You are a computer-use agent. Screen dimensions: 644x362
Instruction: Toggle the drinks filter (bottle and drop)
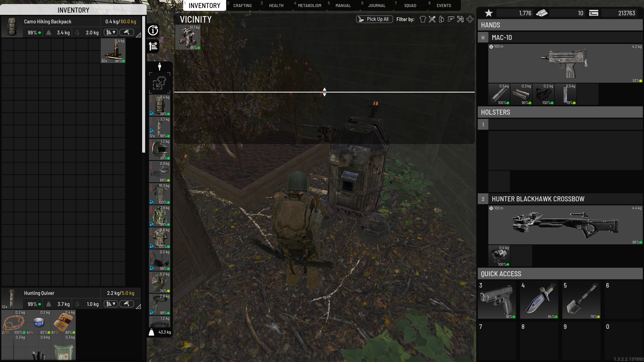[441, 19]
